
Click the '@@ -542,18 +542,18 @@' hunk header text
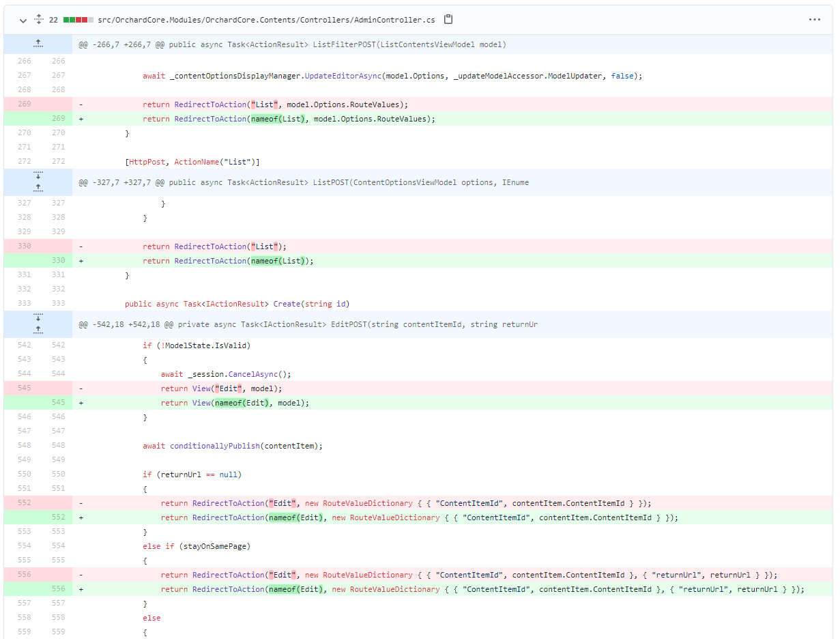pyautogui.click(x=308, y=324)
